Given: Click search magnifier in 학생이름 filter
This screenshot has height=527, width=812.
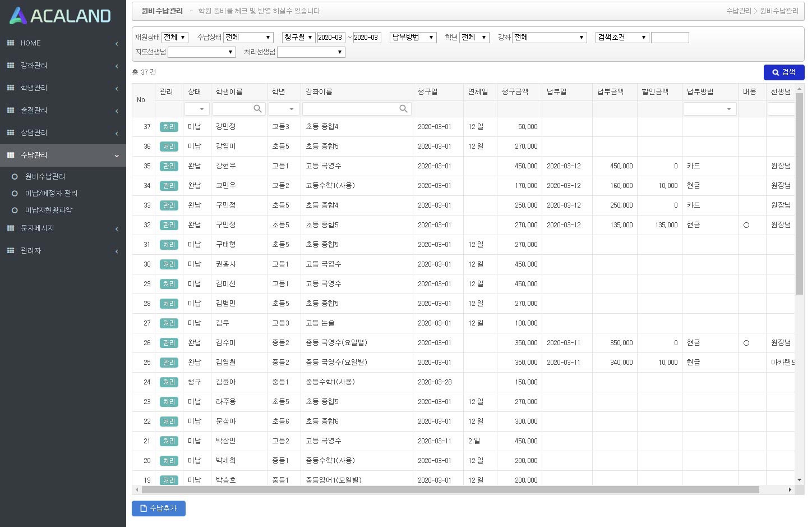Looking at the screenshot, I should coord(257,109).
